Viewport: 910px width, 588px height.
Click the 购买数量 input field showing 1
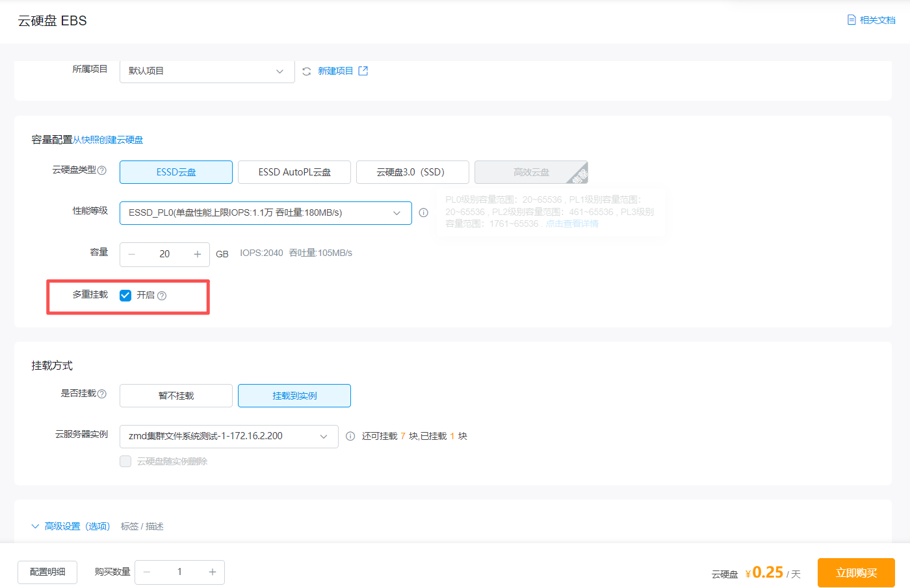(179, 572)
